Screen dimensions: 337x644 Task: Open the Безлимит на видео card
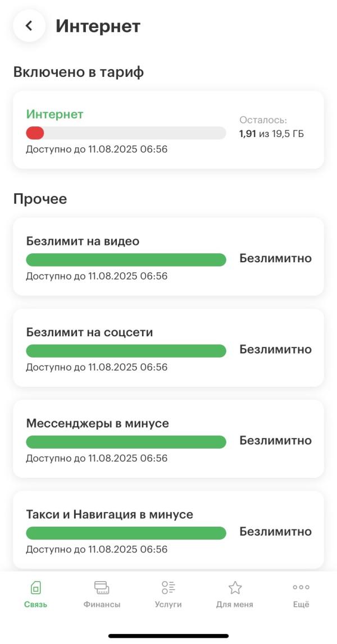click(x=168, y=256)
